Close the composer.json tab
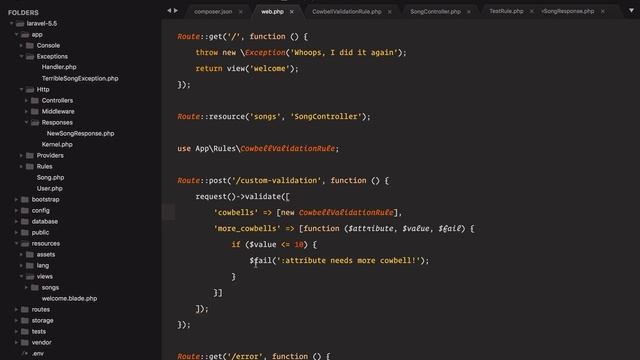 pyautogui.click(x=240, y=12)
